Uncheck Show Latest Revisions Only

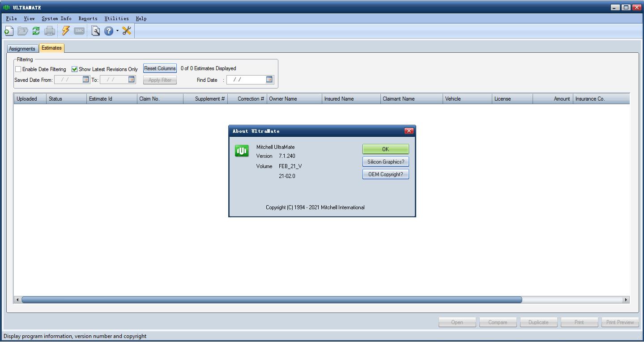pos(75,69)
